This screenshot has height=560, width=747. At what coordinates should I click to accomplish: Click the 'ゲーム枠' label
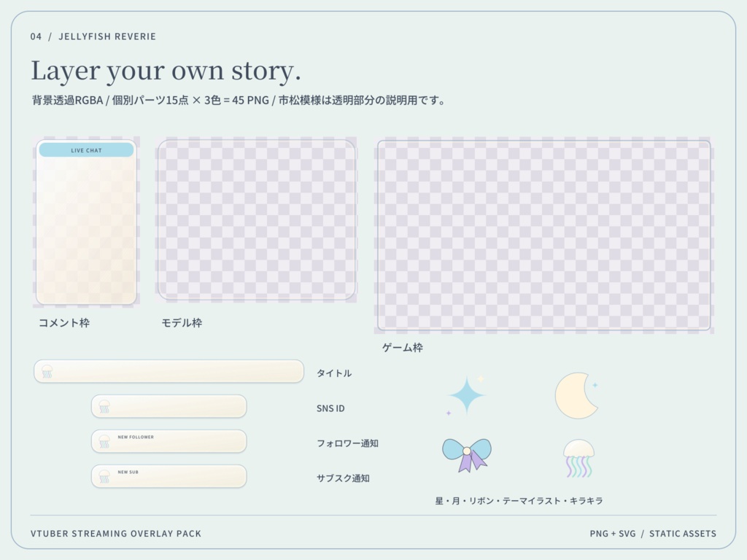click(x=403, y=348)
